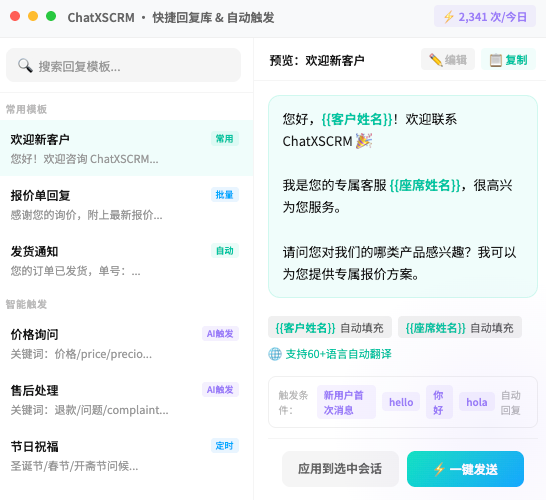Click the 预览：欢迎新客户 title

(x=317, y=60)
